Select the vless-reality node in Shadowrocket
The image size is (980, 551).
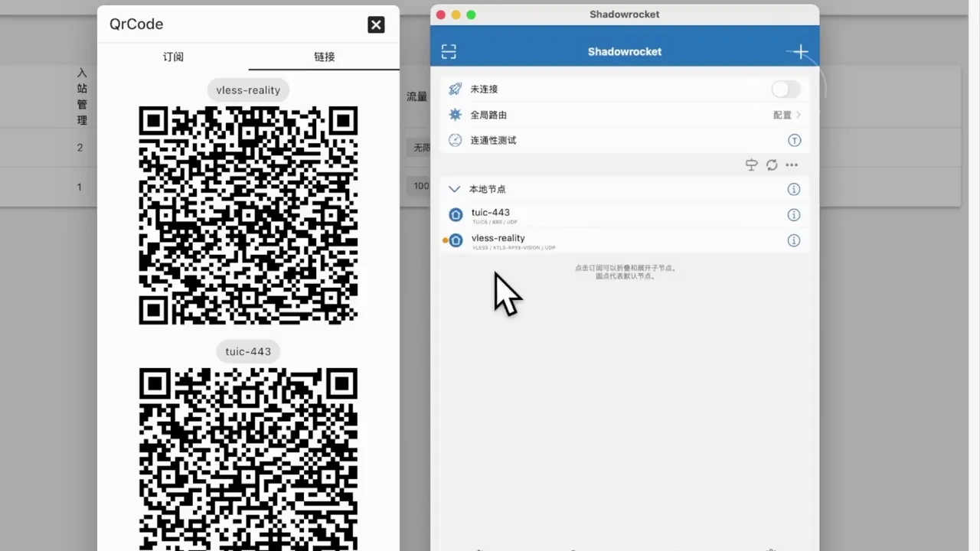pyautogui.click(x=624, y=240)
